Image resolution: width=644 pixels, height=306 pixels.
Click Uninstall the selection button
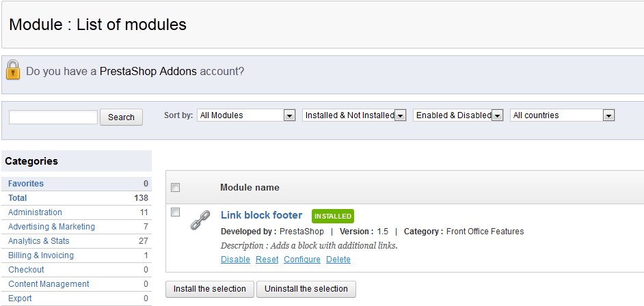click(306, 289)
